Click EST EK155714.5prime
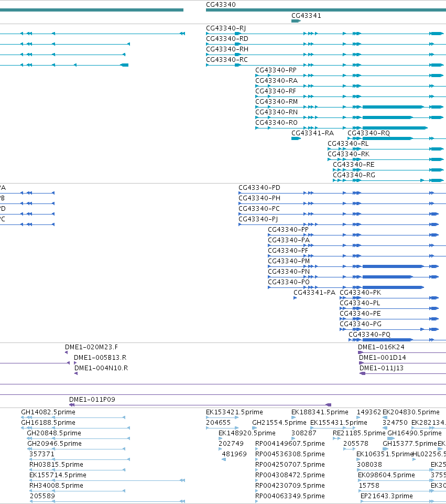The height and width of the screenshot is (504, 446). click(58, 475)
